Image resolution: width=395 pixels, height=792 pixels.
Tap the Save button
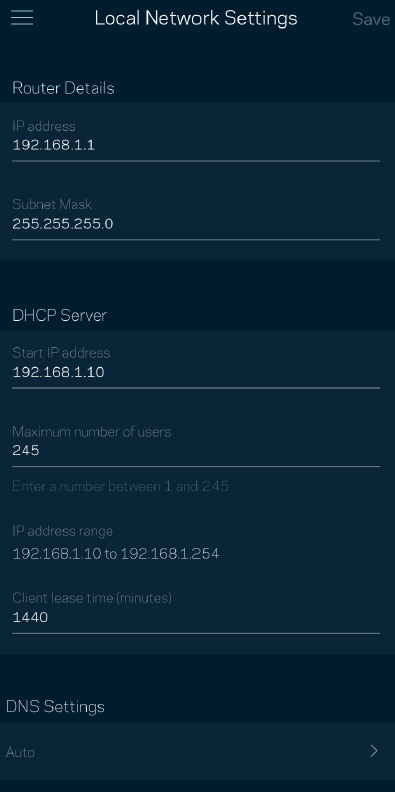[x=370, y=19]
